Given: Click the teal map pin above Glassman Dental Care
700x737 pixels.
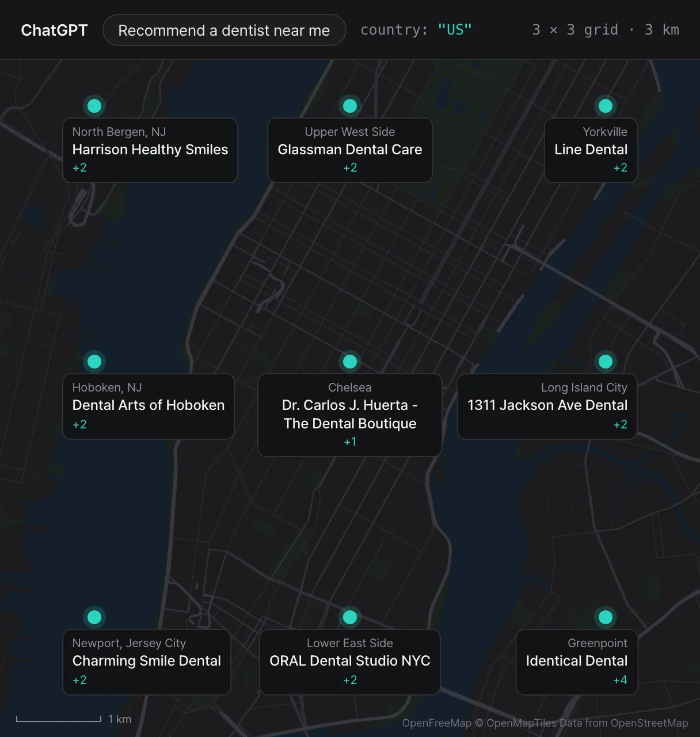Looking at the screenshot, I should tap(350, 106).
